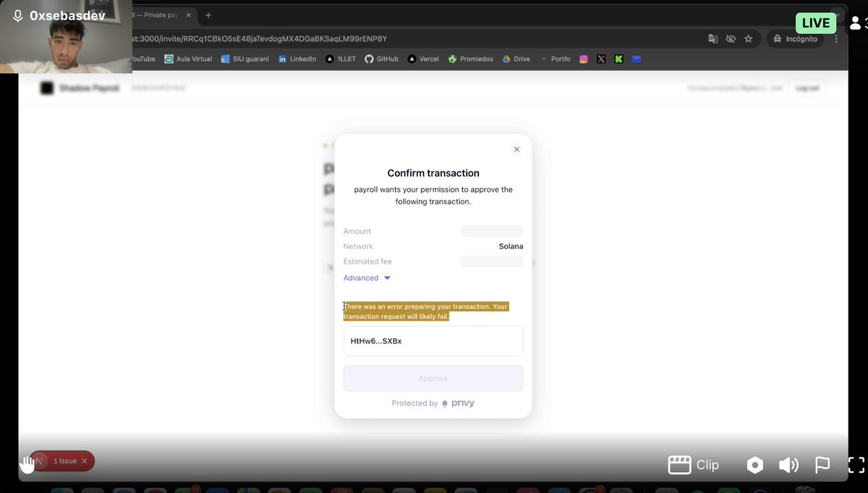
Task: Report the stream with flag icon
Action: tap(822, 465)
